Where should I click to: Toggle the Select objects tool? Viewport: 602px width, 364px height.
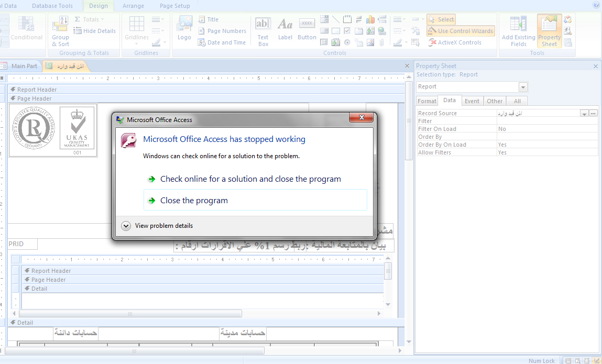pos(442,19)
